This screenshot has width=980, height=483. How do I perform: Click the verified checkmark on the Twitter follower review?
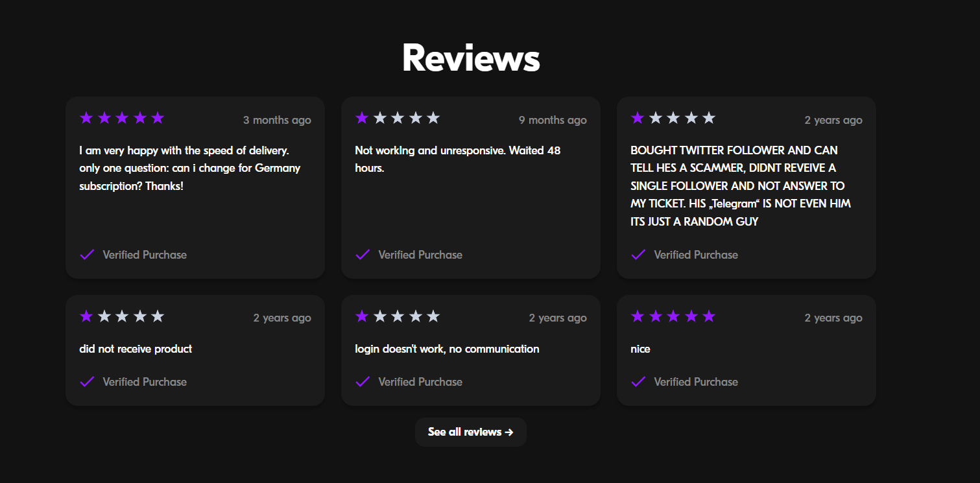coord(639,255)
